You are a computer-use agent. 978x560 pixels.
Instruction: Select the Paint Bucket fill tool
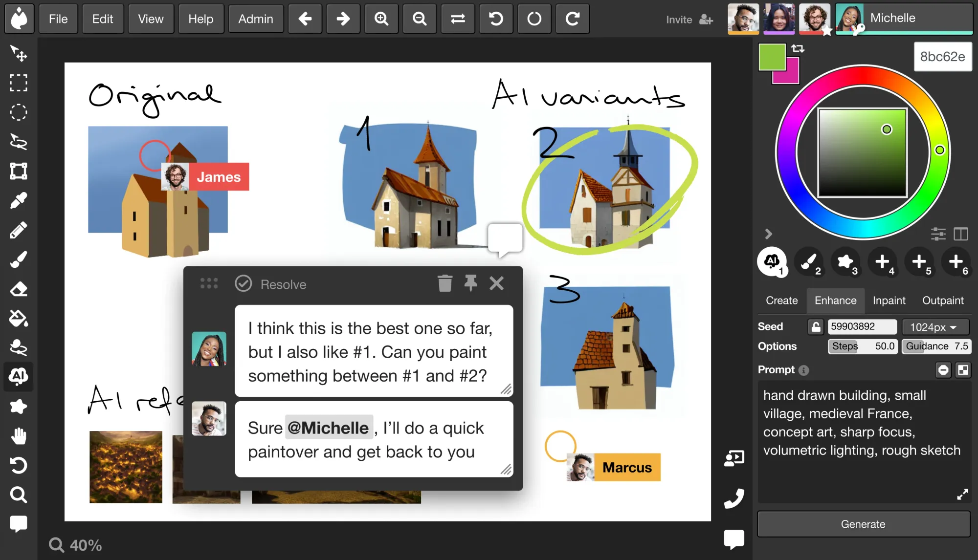[19, 318]
